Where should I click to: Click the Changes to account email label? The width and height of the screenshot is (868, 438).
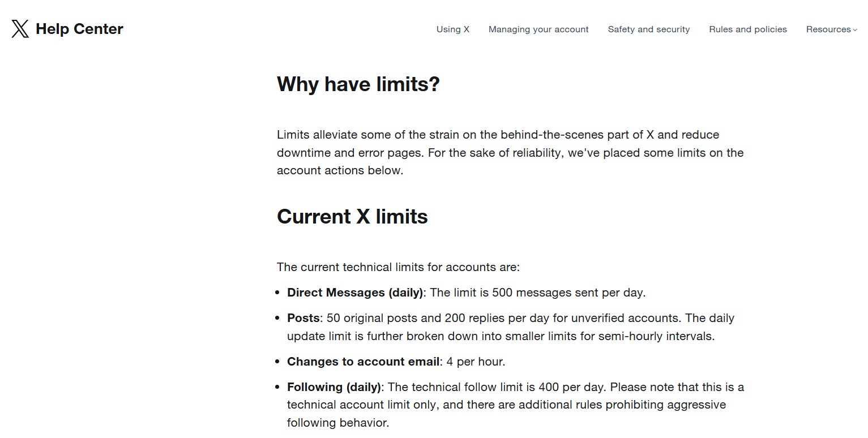point(364,362)
